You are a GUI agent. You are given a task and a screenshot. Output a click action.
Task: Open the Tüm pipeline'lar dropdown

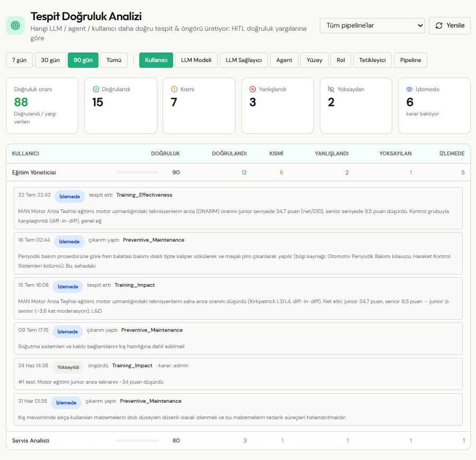pos(372,25)
